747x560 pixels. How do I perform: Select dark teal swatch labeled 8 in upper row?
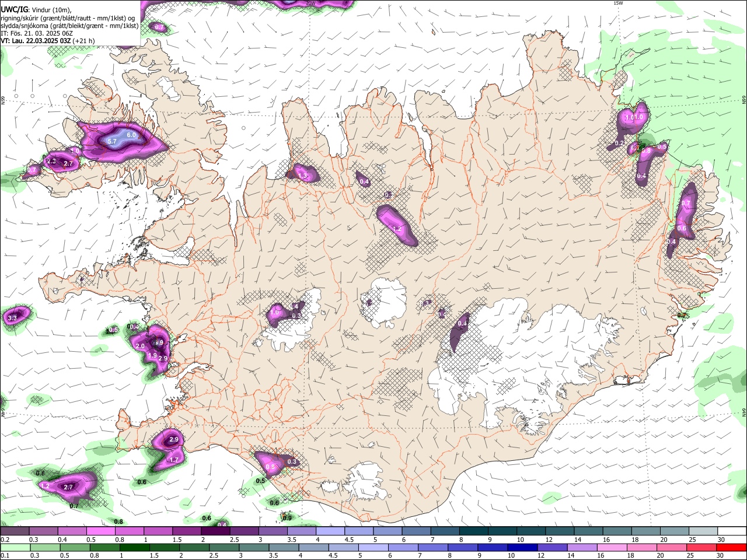473,531
